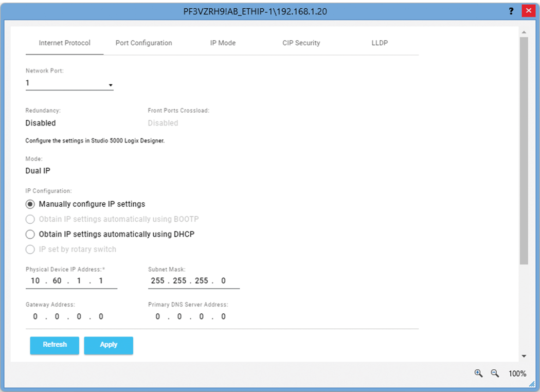Click the zoom in magnifier icon
This screenshot has height=392, width=540.
[x=478, y=373]
